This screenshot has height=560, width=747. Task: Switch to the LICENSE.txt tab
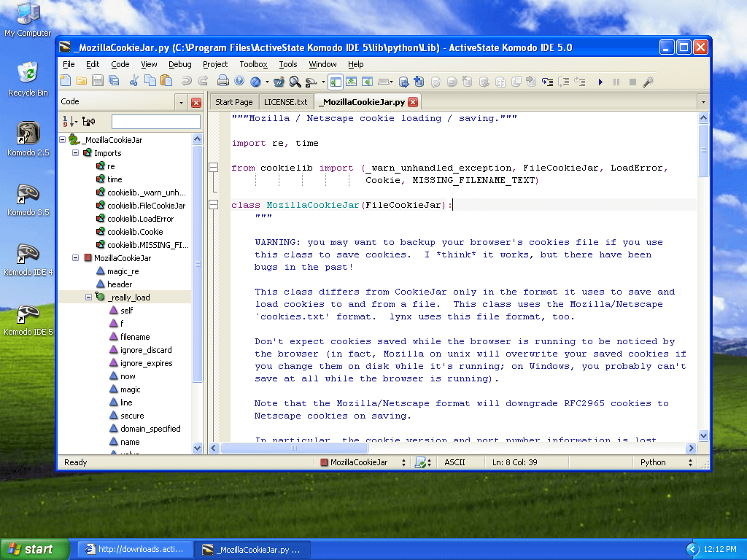point(286,102)
